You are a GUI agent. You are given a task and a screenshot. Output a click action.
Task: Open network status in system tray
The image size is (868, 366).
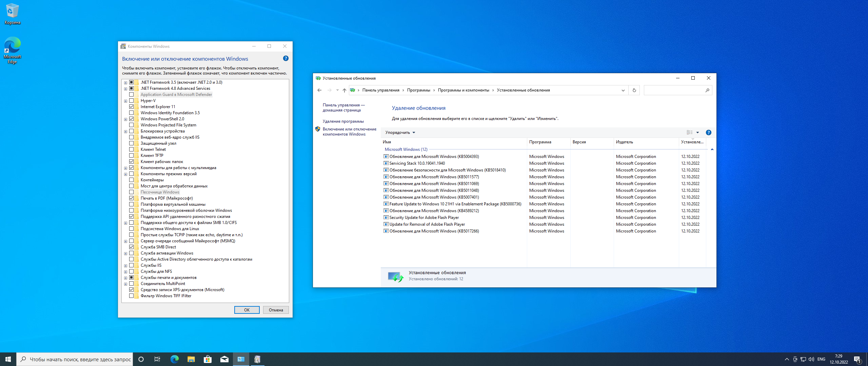pyautogui.click(x=803, y=359)
